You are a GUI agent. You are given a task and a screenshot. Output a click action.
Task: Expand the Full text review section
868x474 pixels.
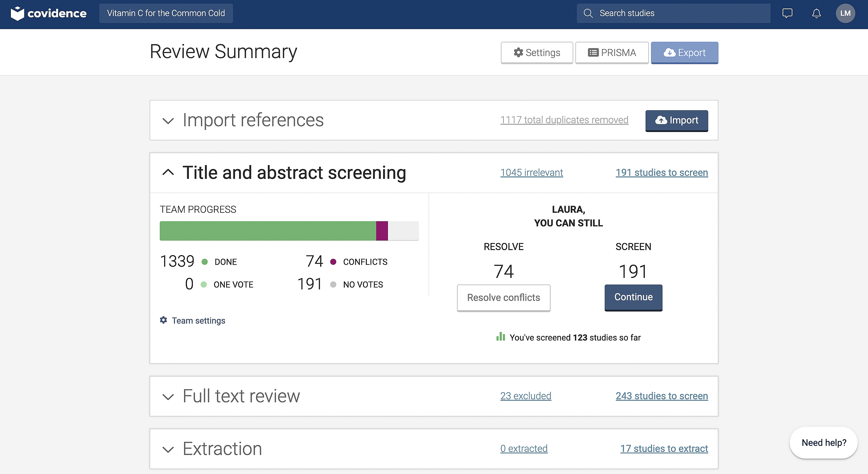click(x=168, y=396)
